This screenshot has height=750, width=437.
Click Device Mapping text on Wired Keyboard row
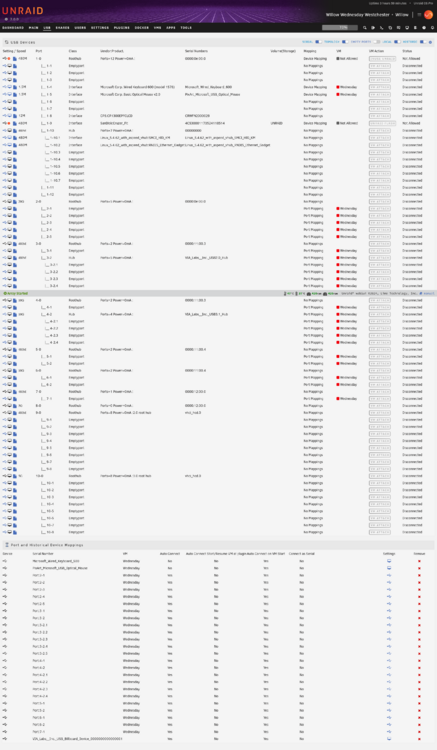pyautogui.click(x=315, y=87)
